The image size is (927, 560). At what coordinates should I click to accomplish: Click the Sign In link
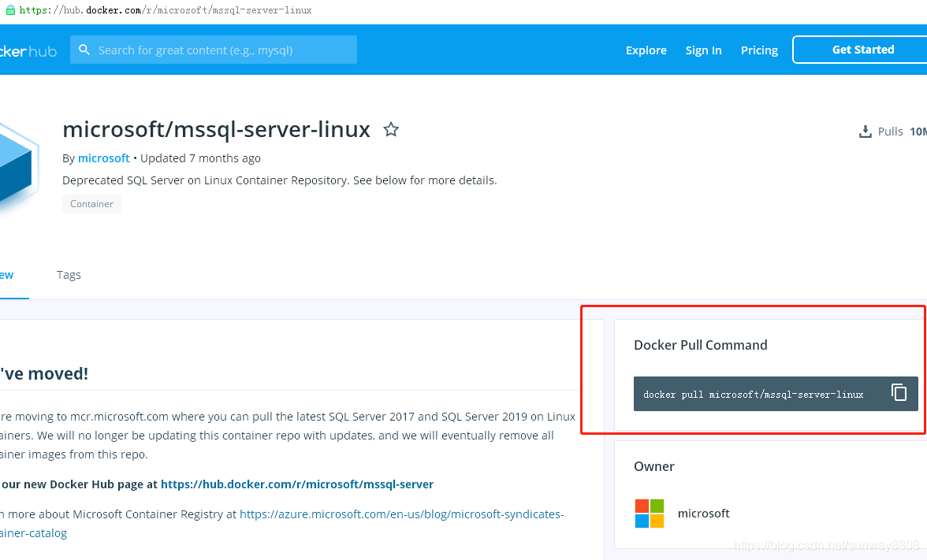click(703, 50)
